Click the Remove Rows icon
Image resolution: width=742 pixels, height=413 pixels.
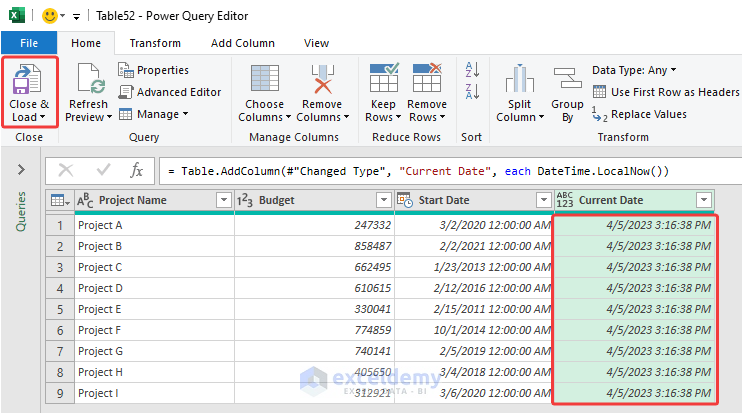427,78
